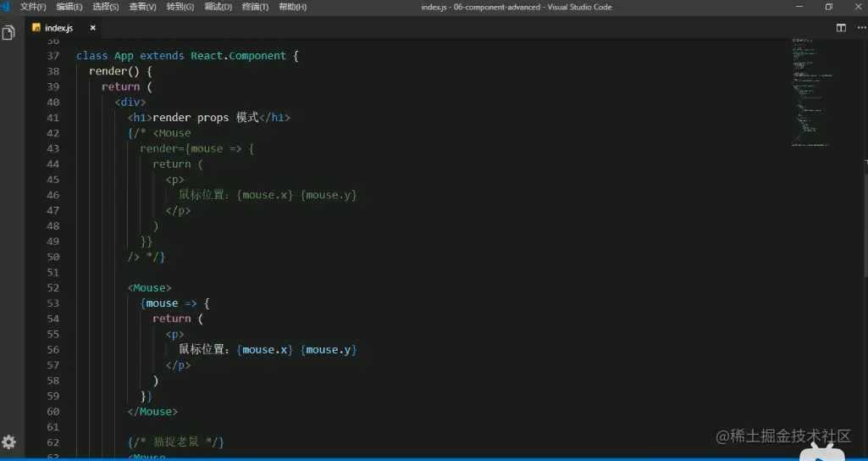The width and height of the screenshot is (868, 461).
Task: Click line number 37 in gutter
Action: tap(53, 55)
